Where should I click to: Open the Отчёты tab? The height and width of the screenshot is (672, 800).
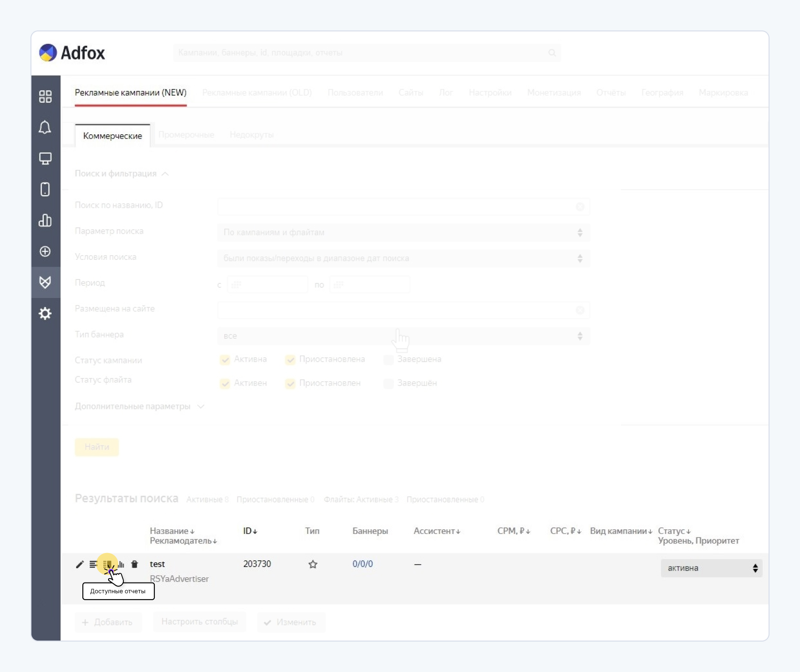click(x=611, y=93)
